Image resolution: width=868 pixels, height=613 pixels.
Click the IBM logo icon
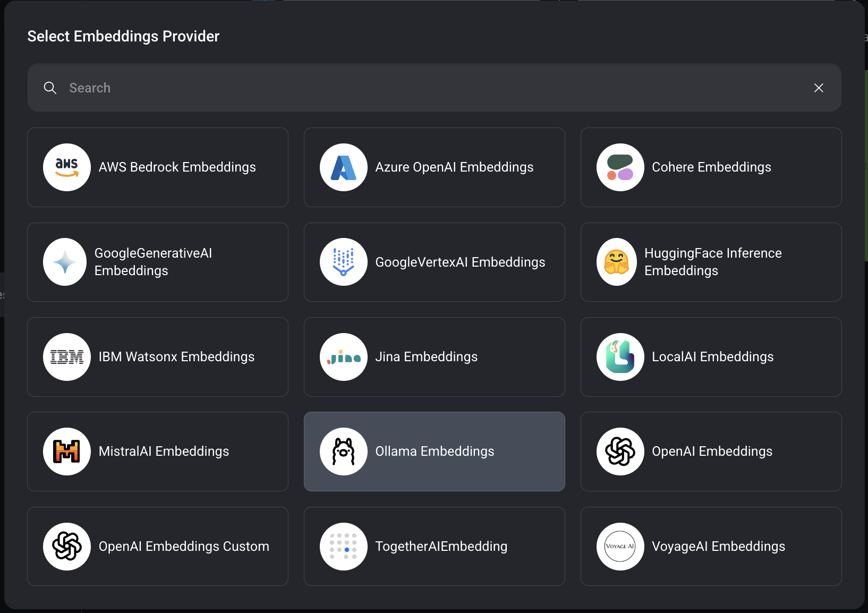pyautogui.click(x=67, y=357)
